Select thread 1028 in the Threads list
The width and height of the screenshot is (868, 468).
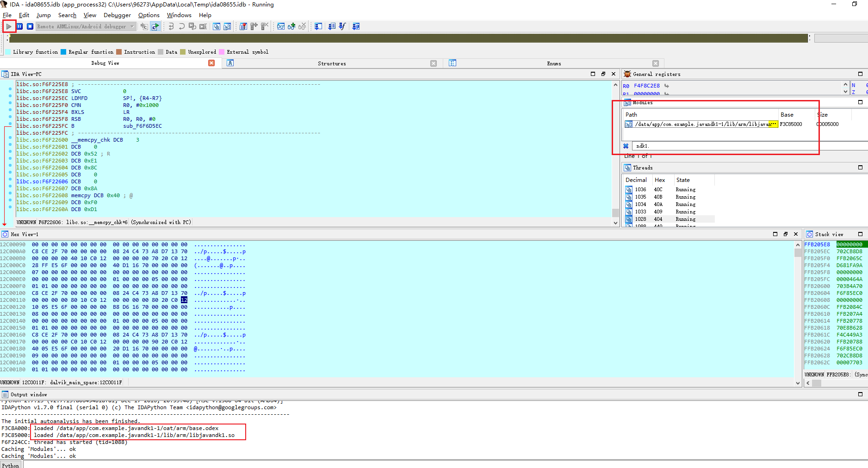(669, 219)
